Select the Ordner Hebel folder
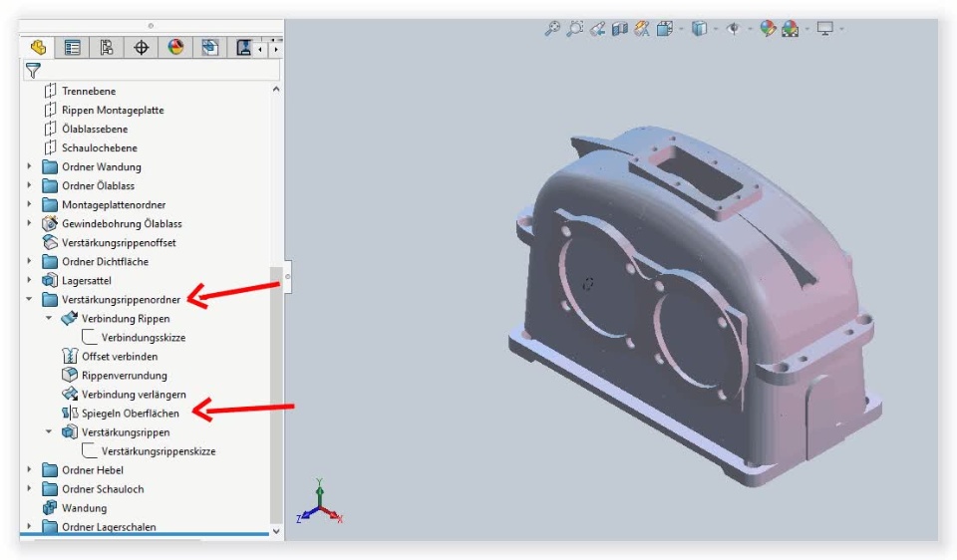The image size is (957, 560). [x=92, y=470]
